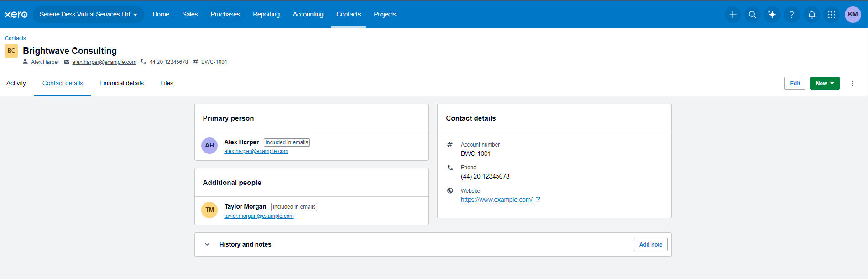Open the sparkle AI assistant icon
868x279 pixels.
click(772, 15)
